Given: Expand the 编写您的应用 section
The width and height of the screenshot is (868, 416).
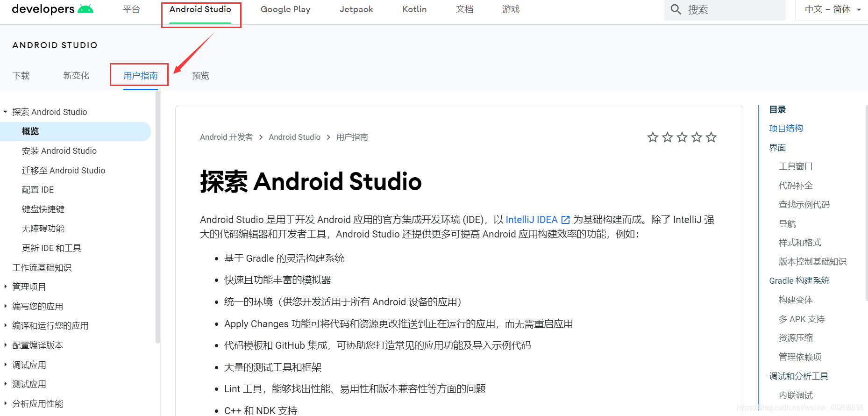Looking at the screenshot, I should (6, 306).
